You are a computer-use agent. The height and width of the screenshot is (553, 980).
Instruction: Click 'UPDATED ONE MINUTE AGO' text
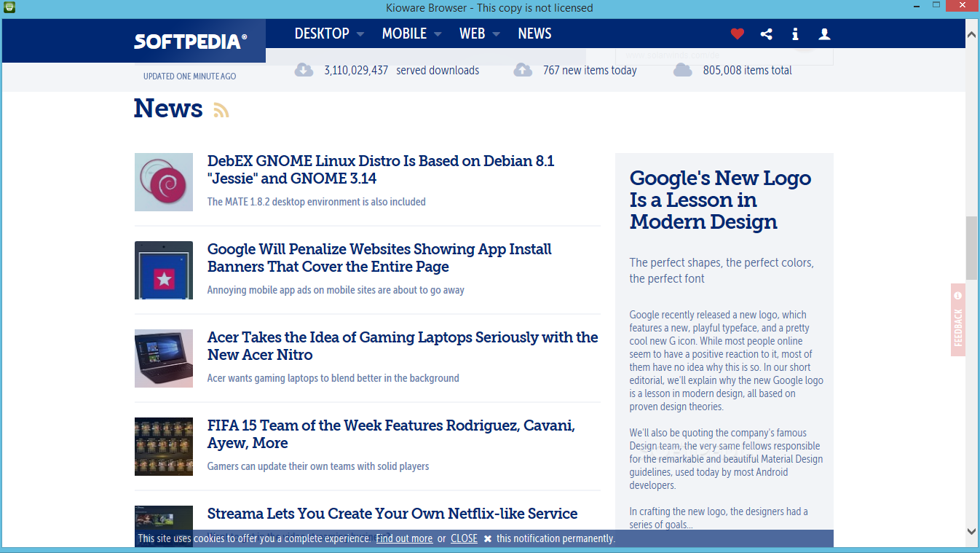[x=189, y=76]
